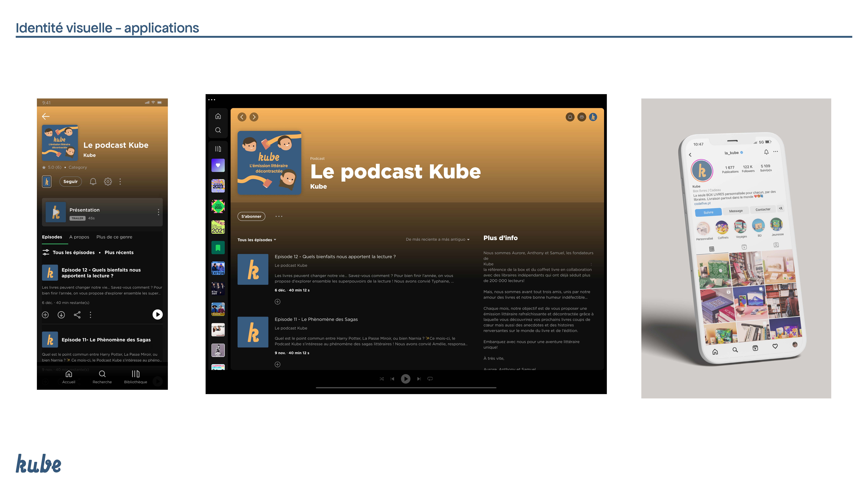
Task: Go back with the left chevron in desktop app
Action: 242,117
